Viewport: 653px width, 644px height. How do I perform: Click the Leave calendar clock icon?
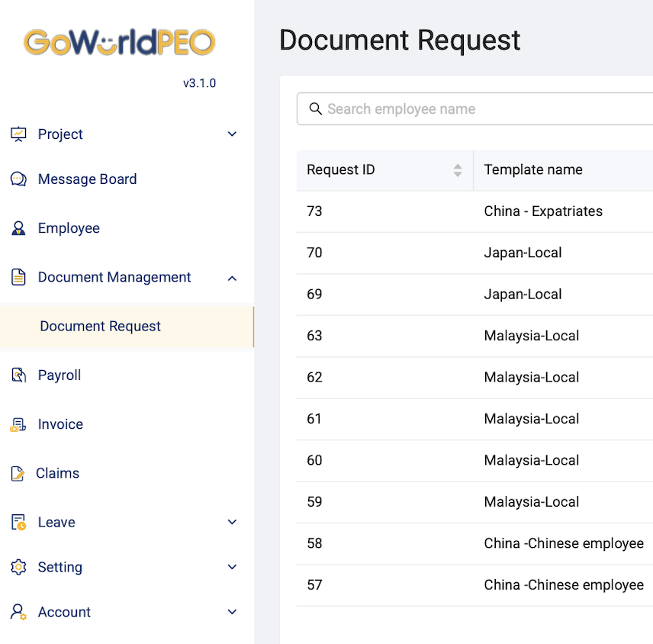click(x=18, y=523)
